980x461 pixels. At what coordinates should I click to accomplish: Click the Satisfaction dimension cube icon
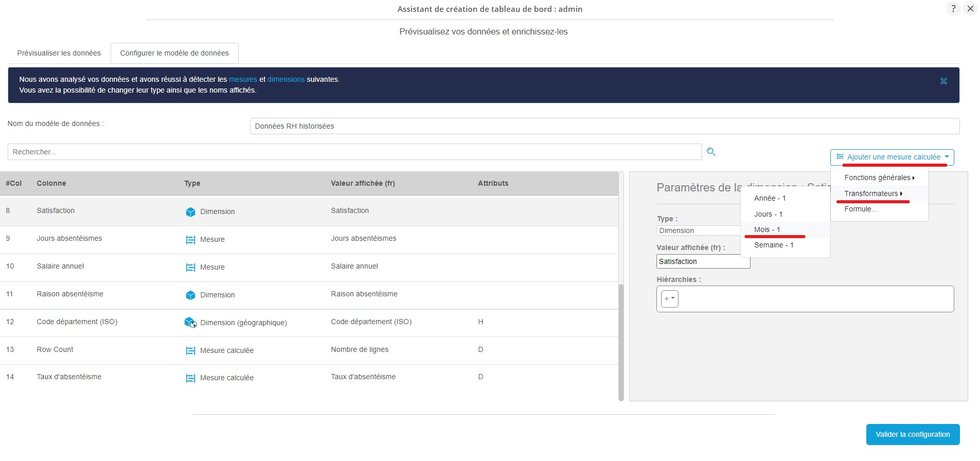tap(190, 212)
